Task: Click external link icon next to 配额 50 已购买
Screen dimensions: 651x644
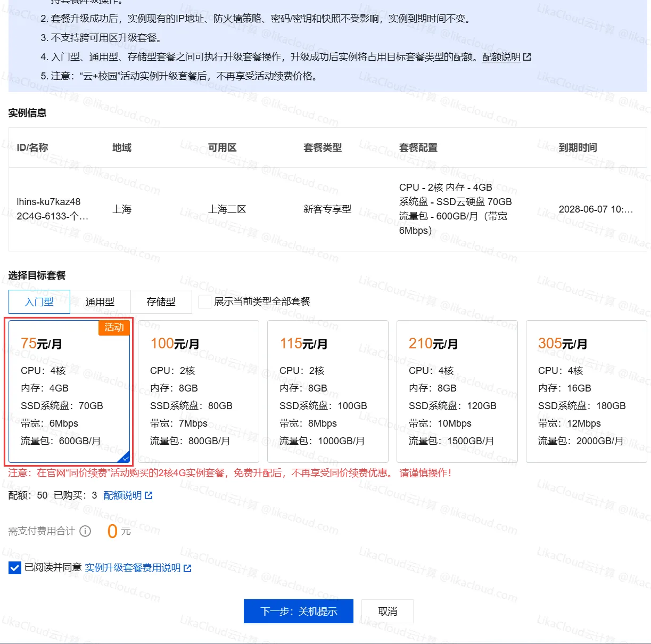Action: pos(149,495)
